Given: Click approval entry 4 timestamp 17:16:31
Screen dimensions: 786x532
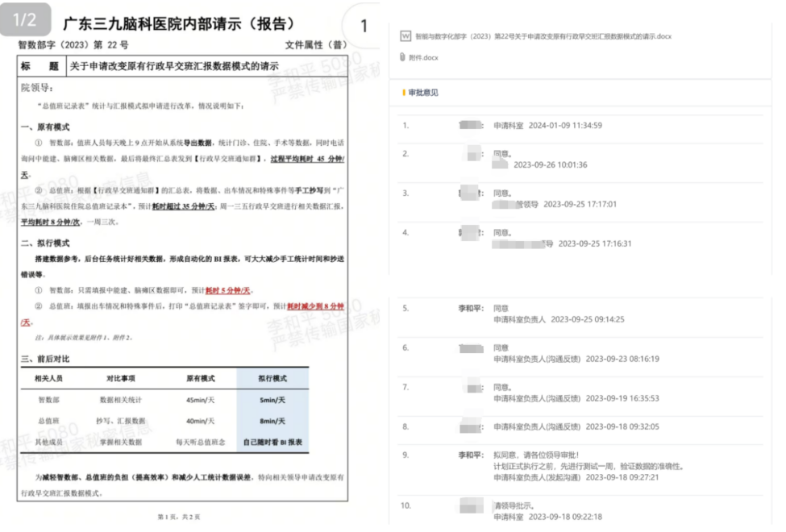Looking at the screenshot, I should [x=595, y=243].
